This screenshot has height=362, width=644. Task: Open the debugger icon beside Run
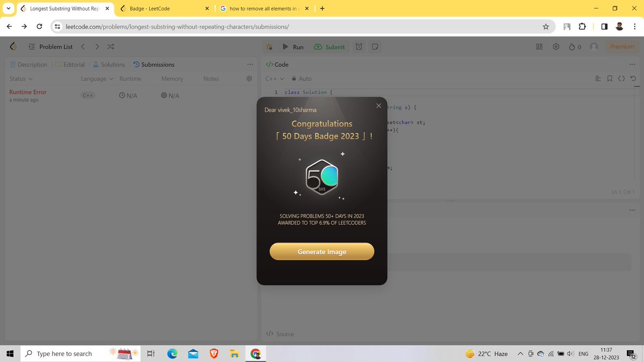[269, 47]
